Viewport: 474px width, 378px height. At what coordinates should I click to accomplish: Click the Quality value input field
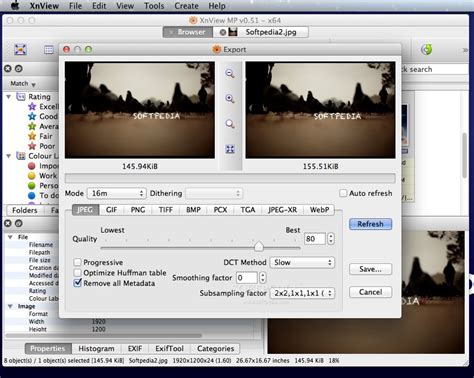315,239
